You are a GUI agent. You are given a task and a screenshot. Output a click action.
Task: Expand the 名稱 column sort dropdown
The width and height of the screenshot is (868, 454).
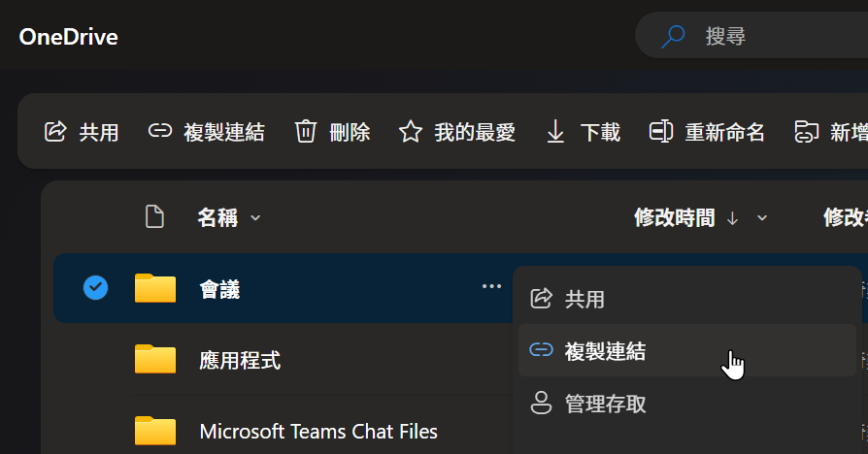tap(255, 218)
